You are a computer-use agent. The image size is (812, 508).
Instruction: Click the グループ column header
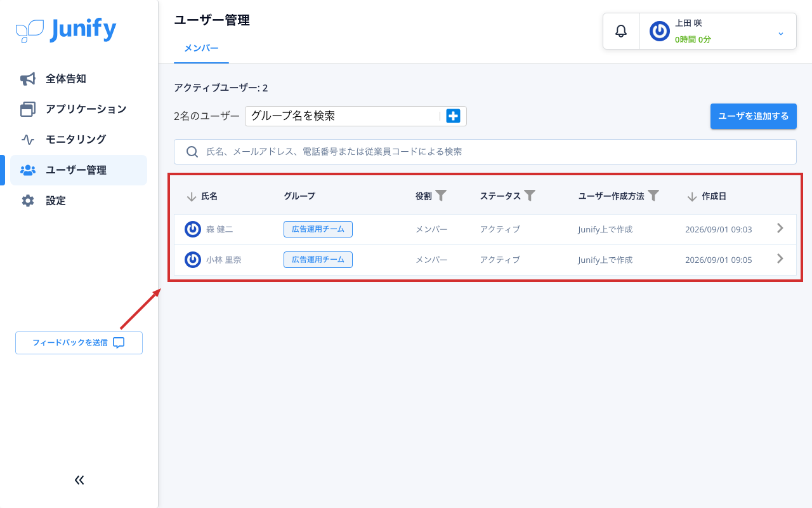pyautogui.click(x=299, y=196)
